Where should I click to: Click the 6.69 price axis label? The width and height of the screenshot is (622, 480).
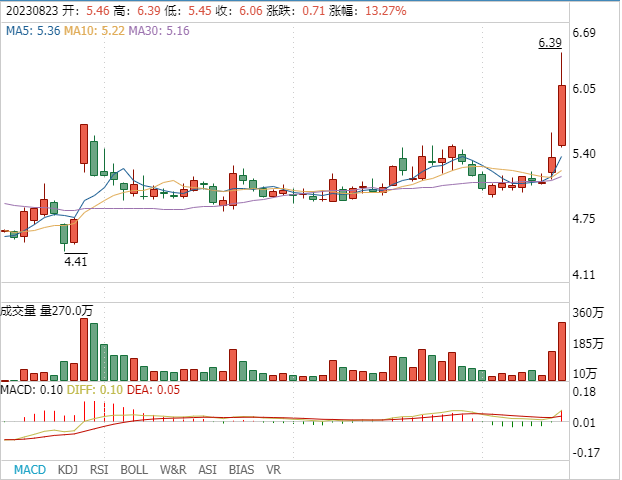coord(584,33)
